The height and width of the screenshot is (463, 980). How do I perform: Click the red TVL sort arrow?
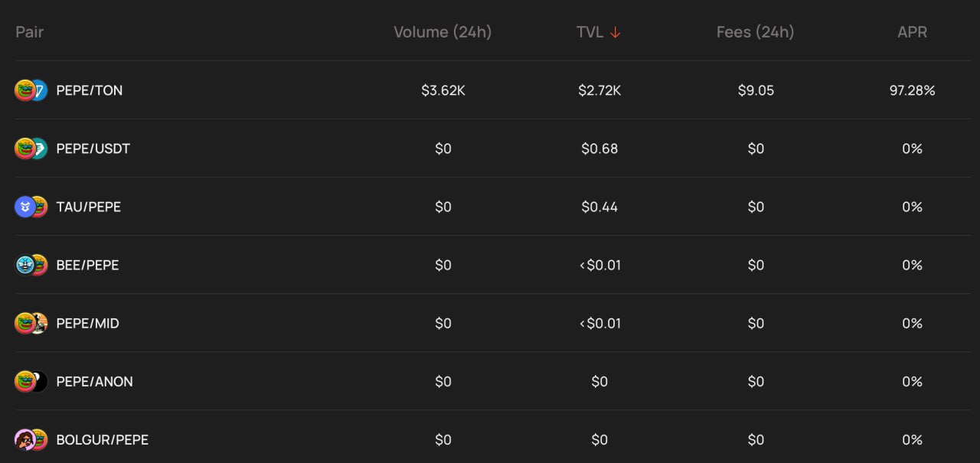pos(615,32)
